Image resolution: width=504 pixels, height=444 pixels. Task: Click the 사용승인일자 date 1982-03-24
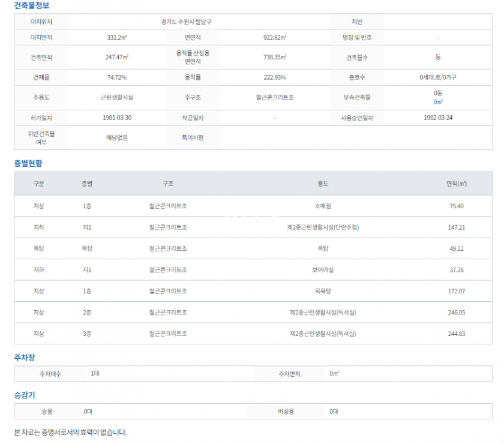[x=438, y=118]
